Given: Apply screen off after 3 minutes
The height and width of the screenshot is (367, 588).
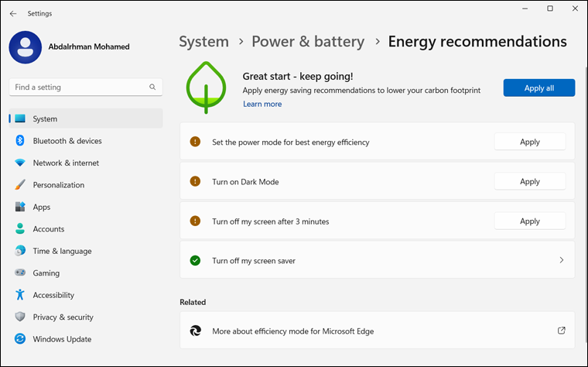Looking at the screenshot, I should [529, 221].
